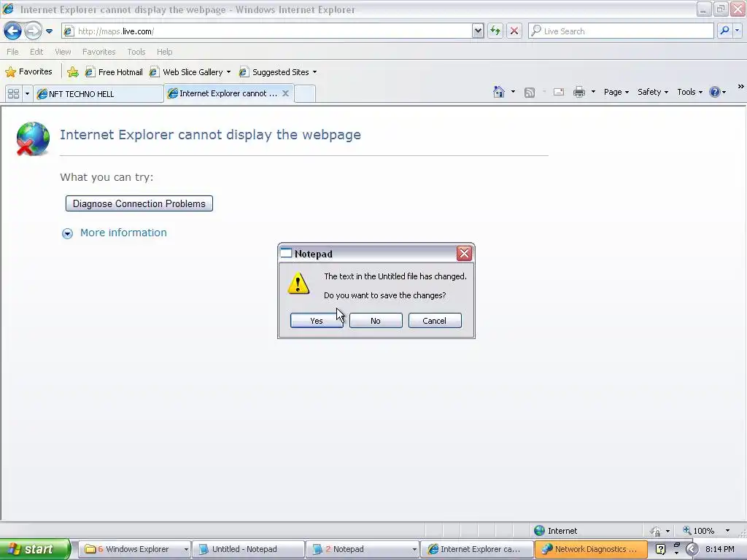This screenshot has height=560, width=747.
Task: Click the 100% zoom level button
Action: [x=699, y=531]
